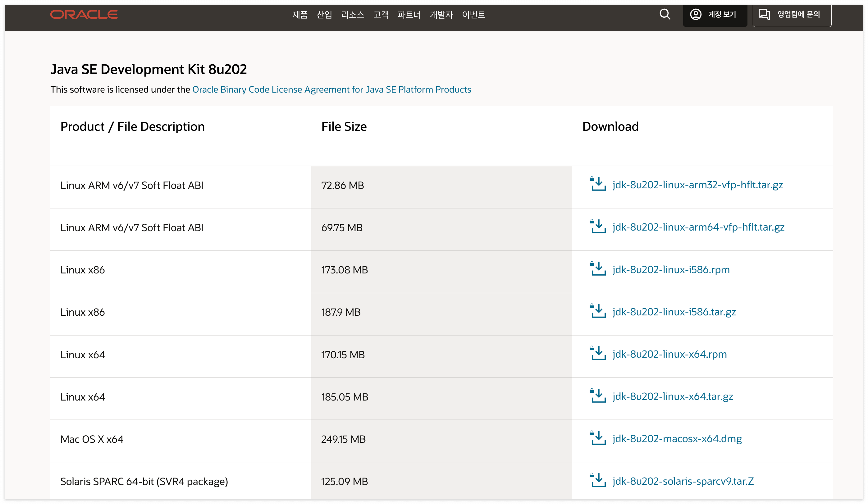Click Linux x86 description in the 187.9 MB row
The height and width of the screenshot is (504, 868).
point(181,314)
